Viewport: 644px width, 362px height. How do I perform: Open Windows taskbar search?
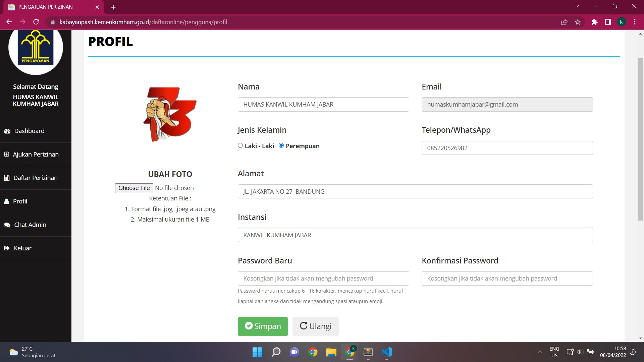tap(276, 352)
